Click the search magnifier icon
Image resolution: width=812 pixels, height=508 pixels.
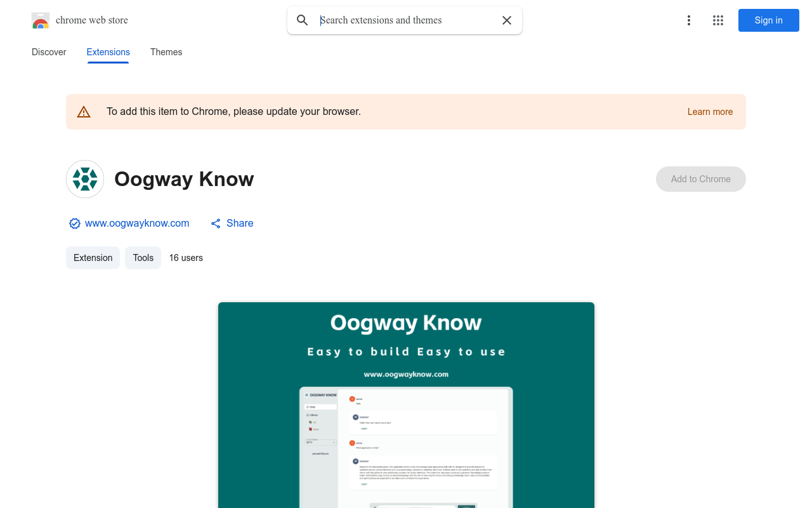(303, 20)
